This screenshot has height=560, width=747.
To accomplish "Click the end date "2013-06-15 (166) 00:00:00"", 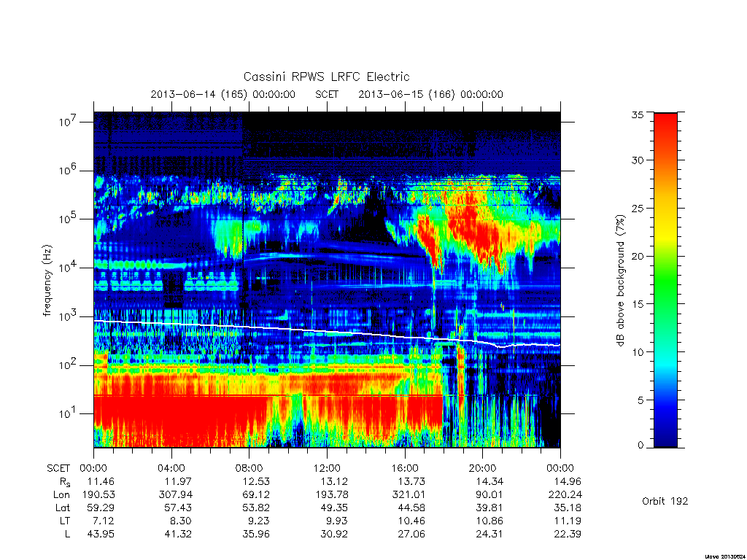I will click(430, 94).
